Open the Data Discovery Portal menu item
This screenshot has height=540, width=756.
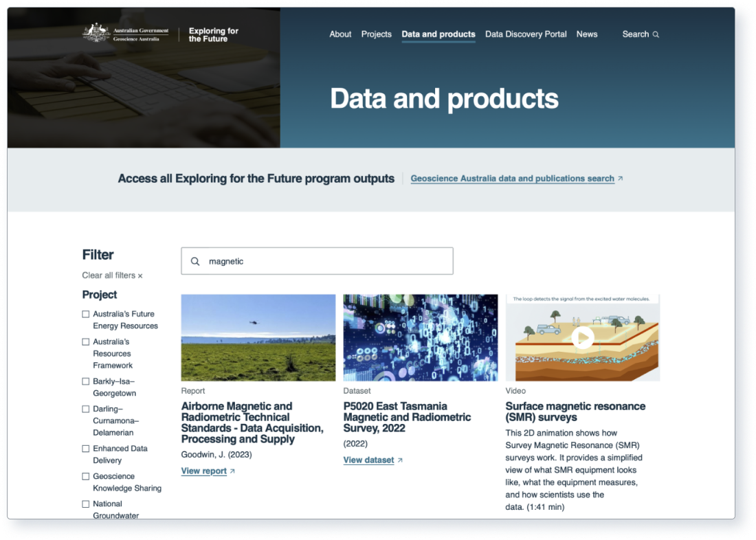(526, 34)
